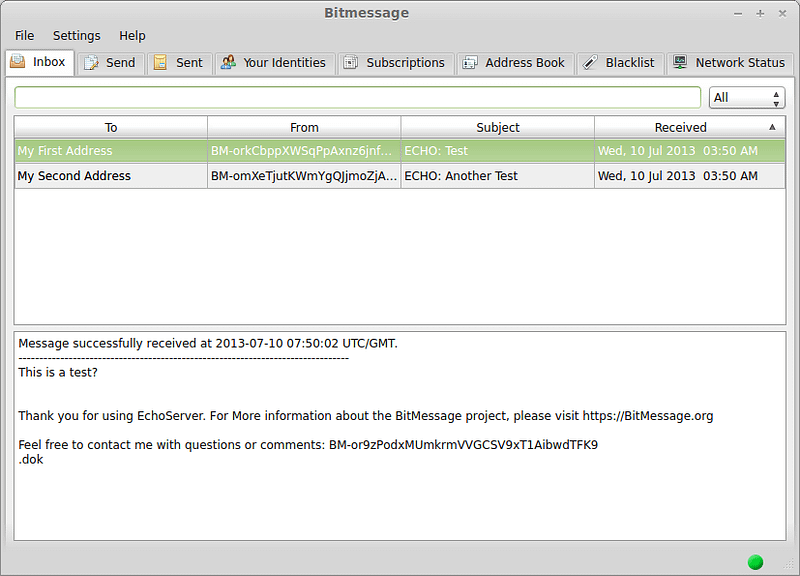Click the https://BitMessage.org address in message
This screenshot has width=800, height=576.
pos(648,416)
